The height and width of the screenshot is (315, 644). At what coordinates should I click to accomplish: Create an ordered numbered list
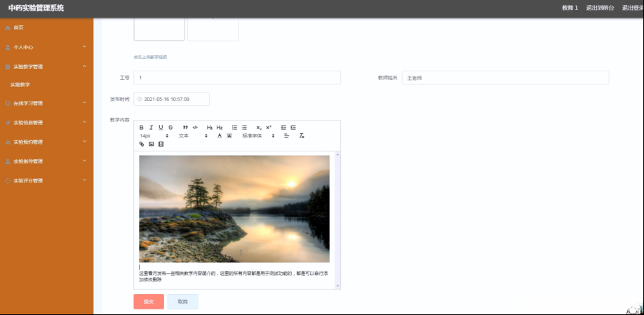pos(234,128)
